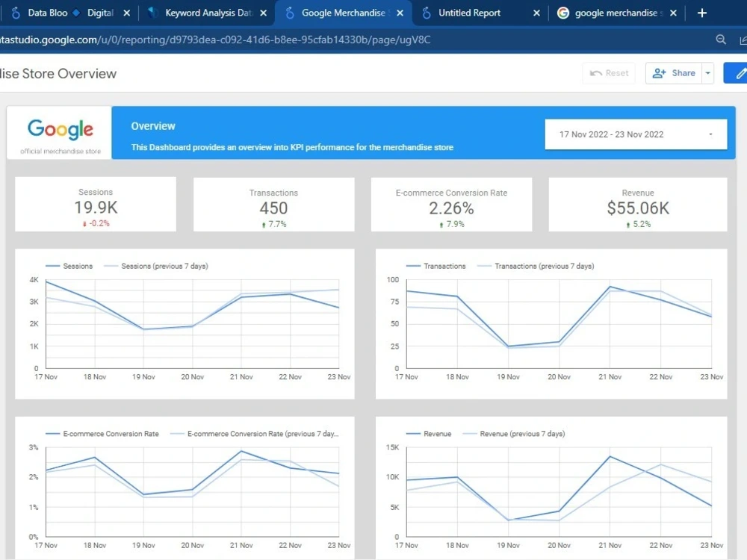Close the google merchandise search tab
This screenshot has width=747, height=560.
[673, 13]
